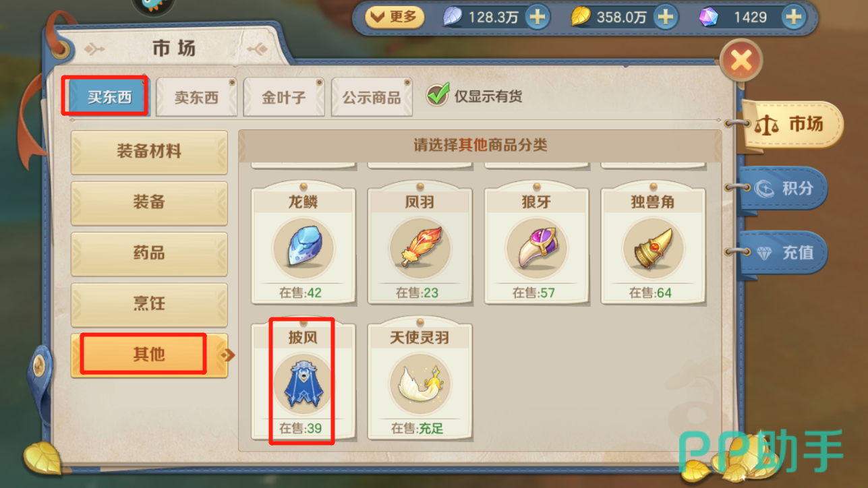Add silver leaf currency with plus icon
Viewport: 868px width, 488px height.
point(538,17)
